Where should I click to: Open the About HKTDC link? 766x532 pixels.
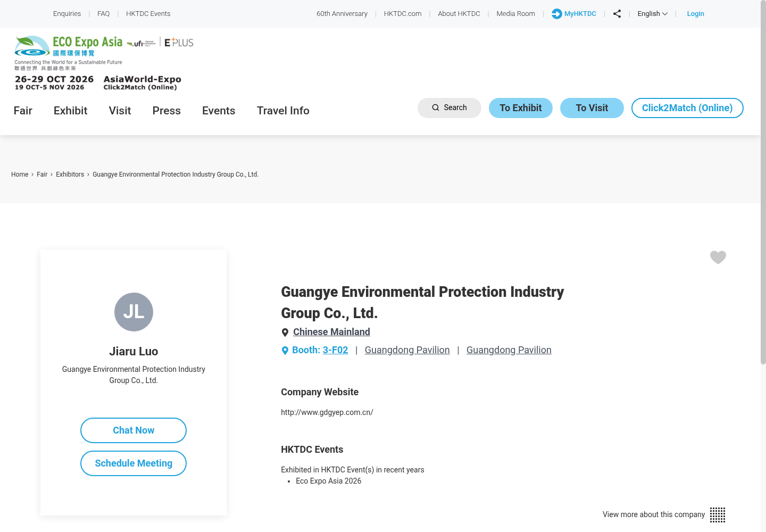click(459, 14)
